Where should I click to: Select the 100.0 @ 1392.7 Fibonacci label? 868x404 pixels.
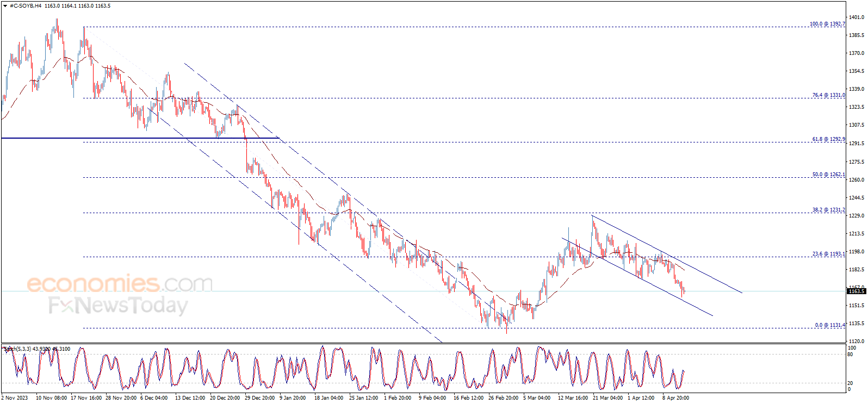(827, 24)
